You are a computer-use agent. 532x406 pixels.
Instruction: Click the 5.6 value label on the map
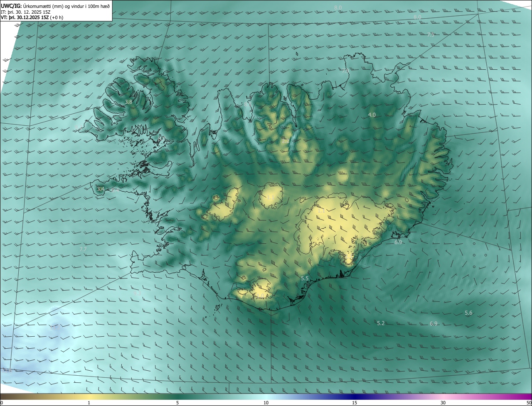tap(468, 313)
